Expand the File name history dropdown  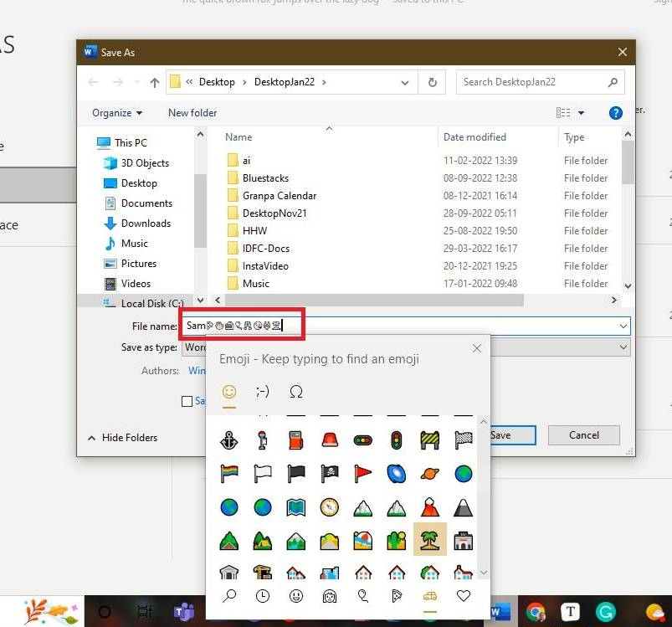click(x=623, y=326)
